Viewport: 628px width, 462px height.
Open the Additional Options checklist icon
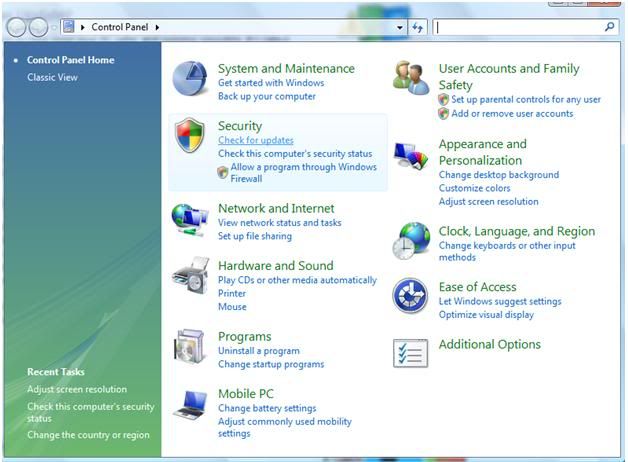pos(411,353)
